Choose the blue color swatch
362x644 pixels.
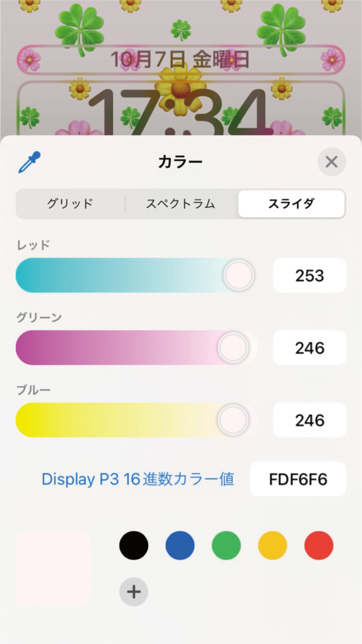[x=180, y=545]
